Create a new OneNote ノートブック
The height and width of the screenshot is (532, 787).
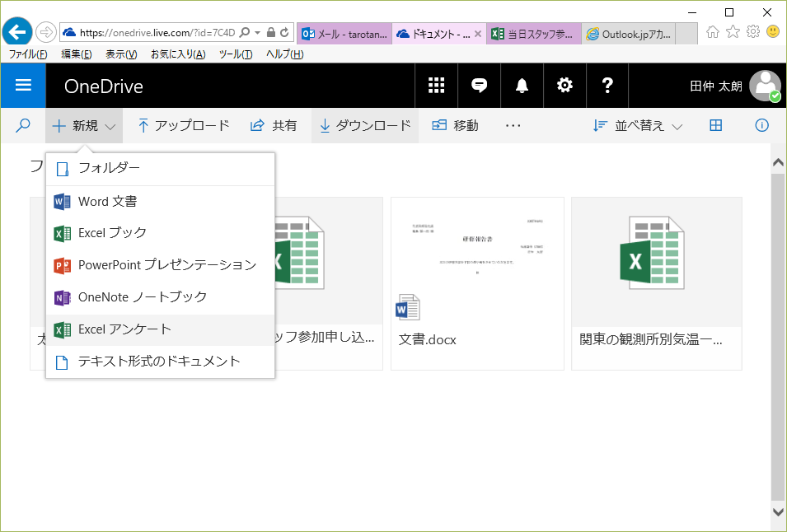160,297
